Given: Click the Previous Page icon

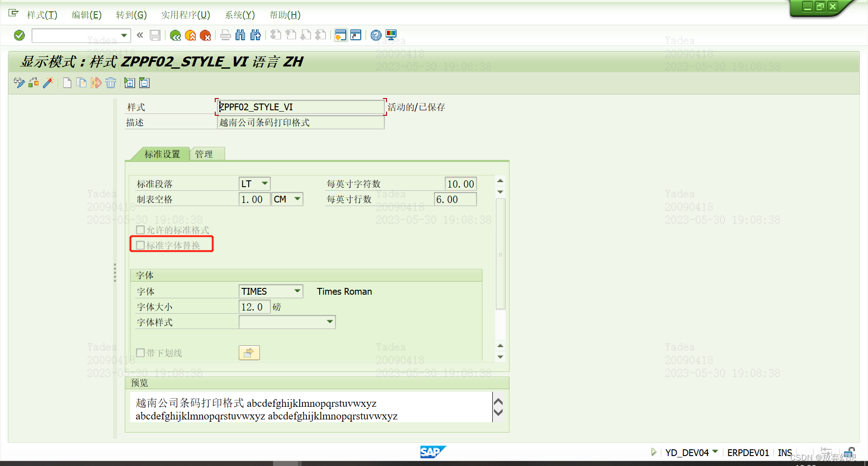Looking at the screenshot, I should pyautogui.click(x=291, y=35).
